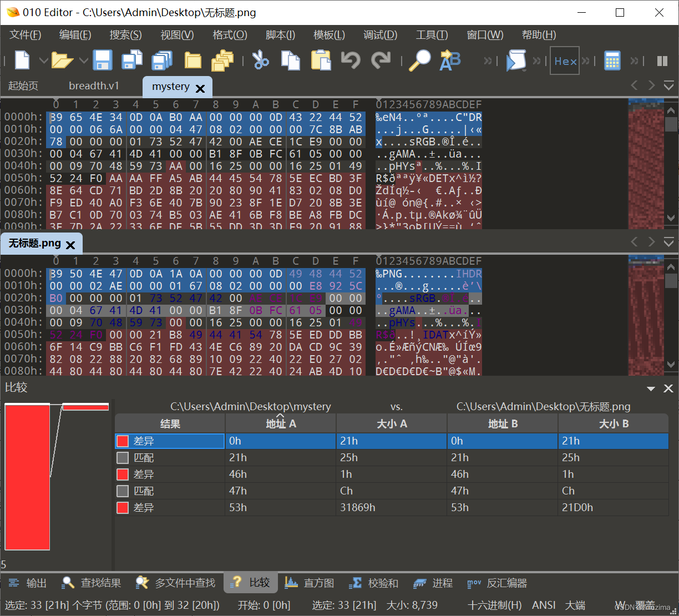The width and height of the screenshot is (679, 616).
Task: Collapse the 比较 panel with its arrow
Action: click(650, 388)
